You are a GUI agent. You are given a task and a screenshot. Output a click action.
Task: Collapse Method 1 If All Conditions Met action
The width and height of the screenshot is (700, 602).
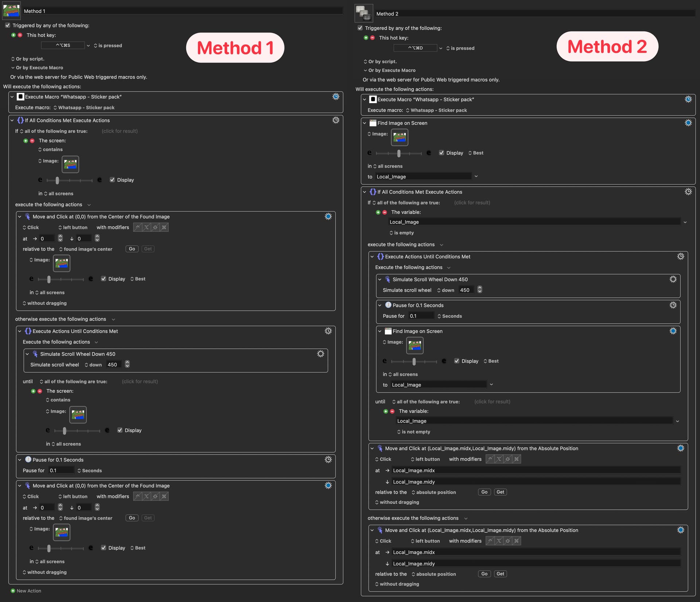click(x=12, y=120)
